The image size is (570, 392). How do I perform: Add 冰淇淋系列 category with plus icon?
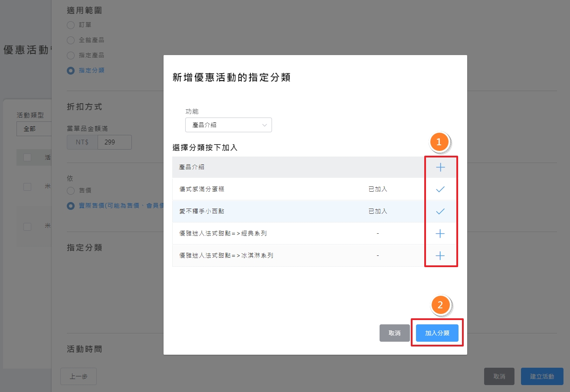coord(440,256)
